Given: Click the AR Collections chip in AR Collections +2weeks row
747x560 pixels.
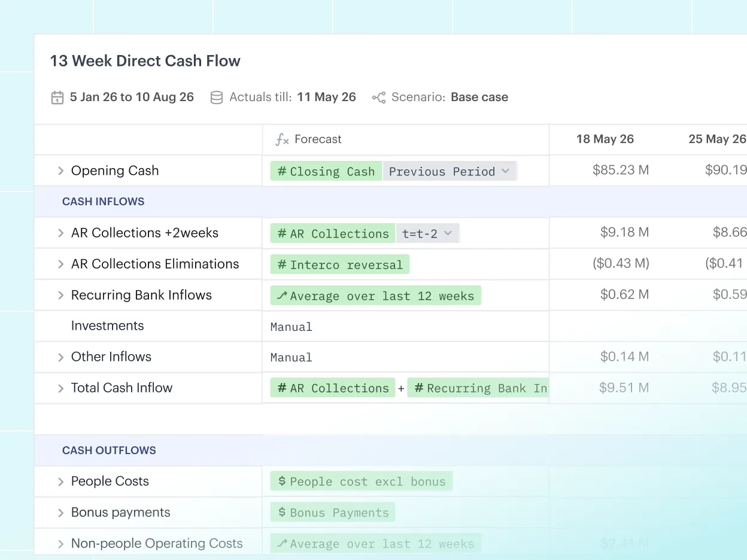Looking at the screenshot, I should coord(333,233).
